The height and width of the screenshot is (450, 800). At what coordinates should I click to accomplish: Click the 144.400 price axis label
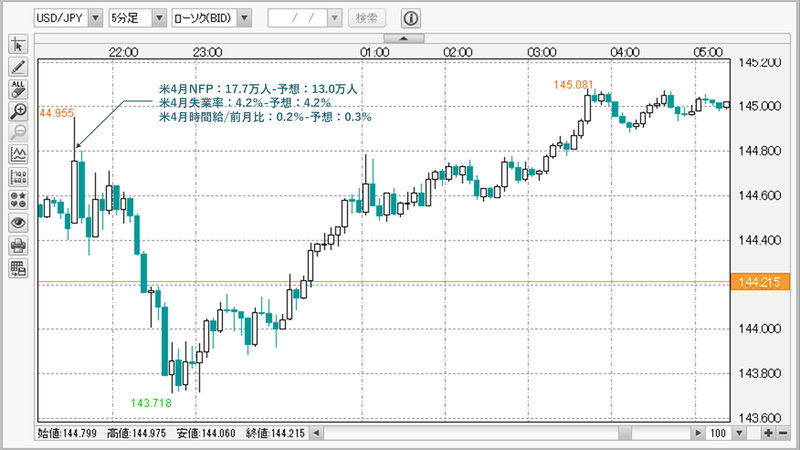coord(760,240)
